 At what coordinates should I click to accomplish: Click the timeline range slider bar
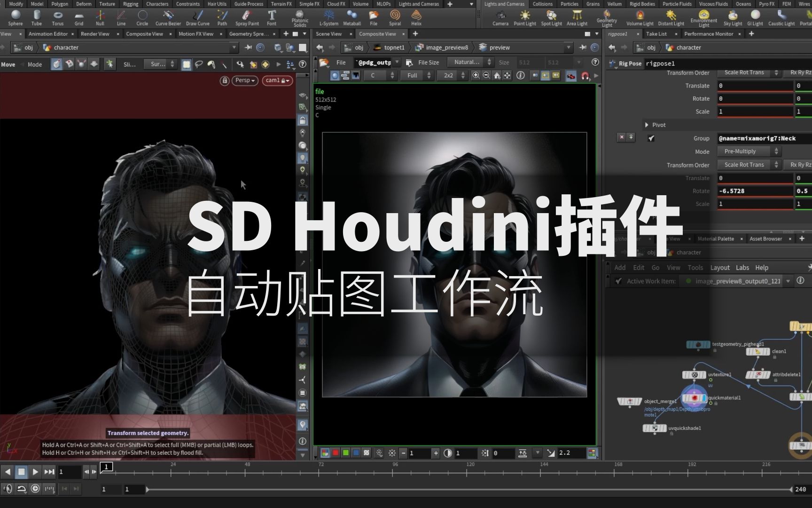[x=470, y=489]
